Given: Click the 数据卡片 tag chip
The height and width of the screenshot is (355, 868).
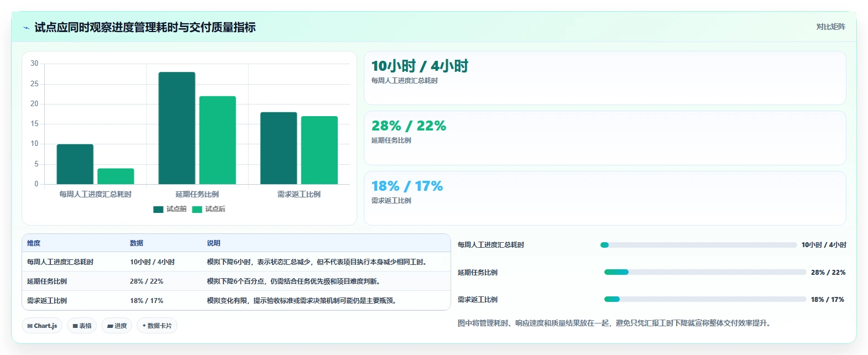Looking at the screenshot, I should coord(157,326).
